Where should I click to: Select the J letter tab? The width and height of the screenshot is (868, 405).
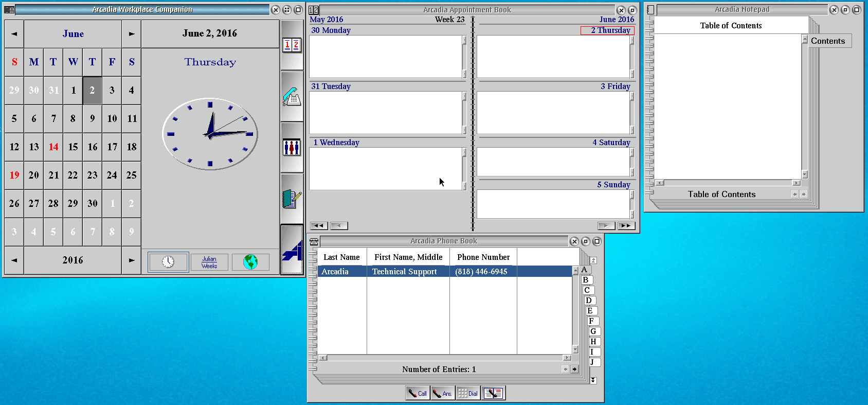594,362
